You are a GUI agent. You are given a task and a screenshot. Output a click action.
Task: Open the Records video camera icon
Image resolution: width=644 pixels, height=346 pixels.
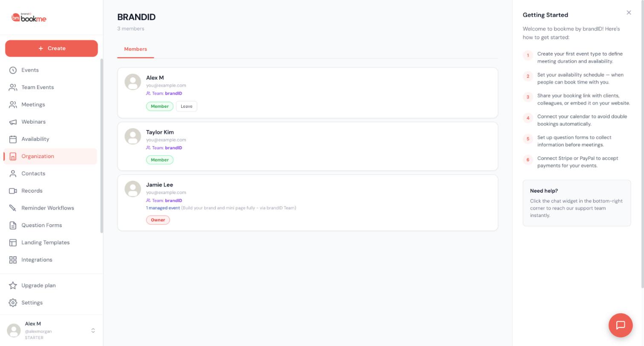click(13, 191)
